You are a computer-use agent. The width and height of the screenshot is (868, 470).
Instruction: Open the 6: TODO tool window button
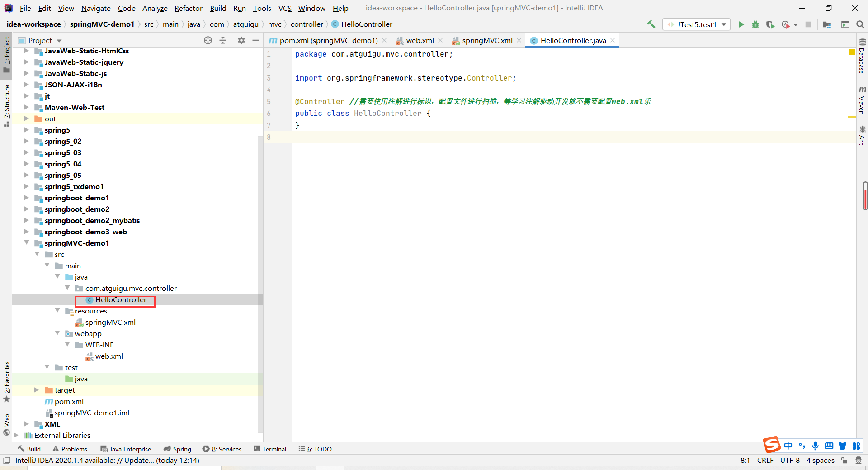point(315,449)
